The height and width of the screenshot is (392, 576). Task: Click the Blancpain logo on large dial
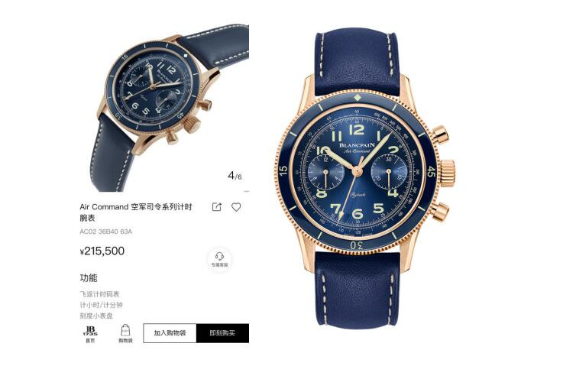357,145
